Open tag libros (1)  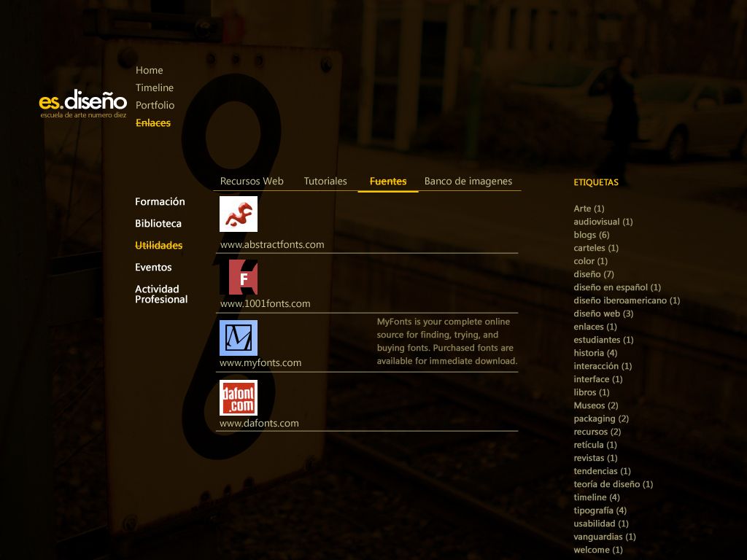tap(591, 392)
